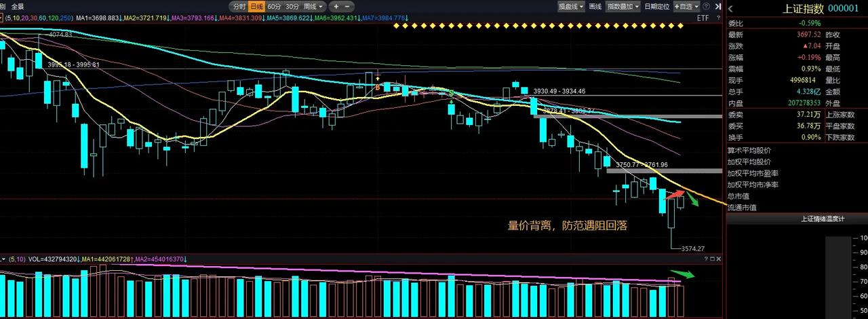Go back with the left chevron in quote panel
This screenshot has height=319, width=868.
click(730, 8)
